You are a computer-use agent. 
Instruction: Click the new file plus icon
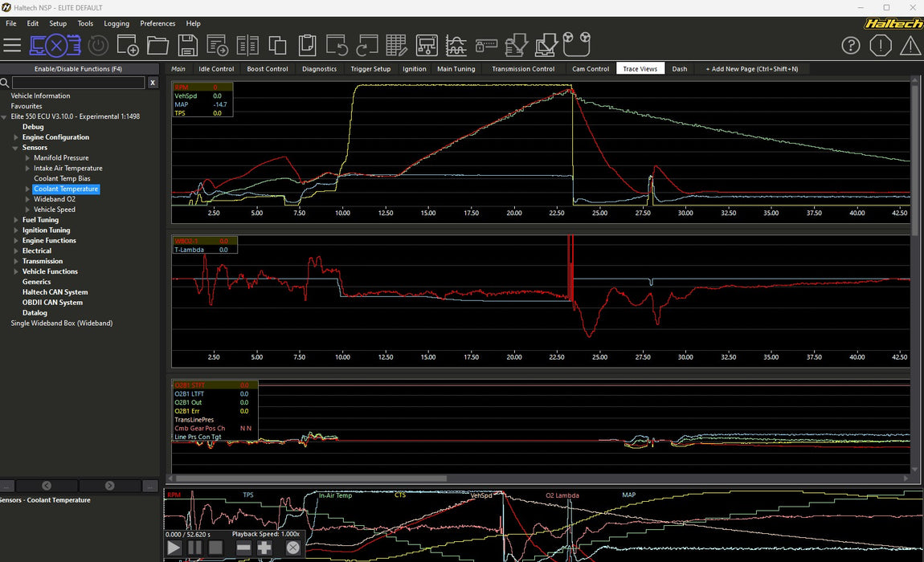[128, 45]
